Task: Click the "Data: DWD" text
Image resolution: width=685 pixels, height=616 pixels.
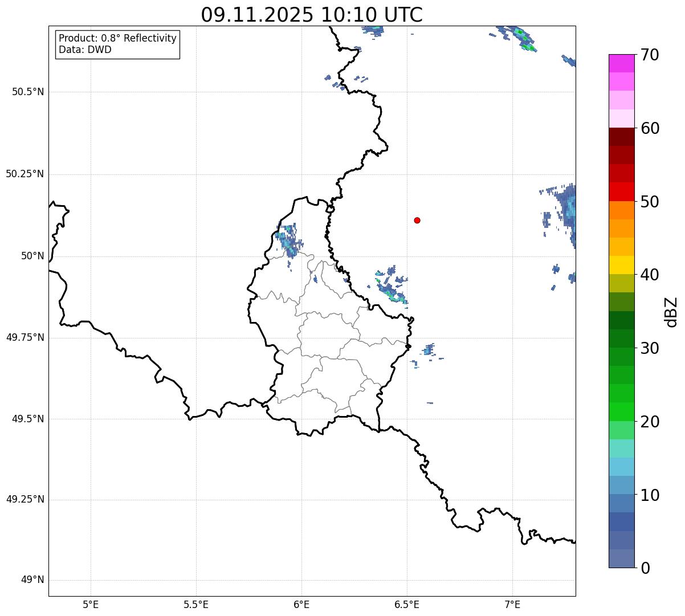Action: [85, 50]
